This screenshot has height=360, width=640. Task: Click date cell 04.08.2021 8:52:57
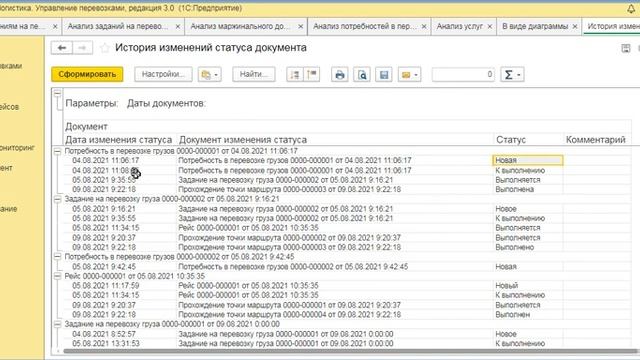click(104, 334)
